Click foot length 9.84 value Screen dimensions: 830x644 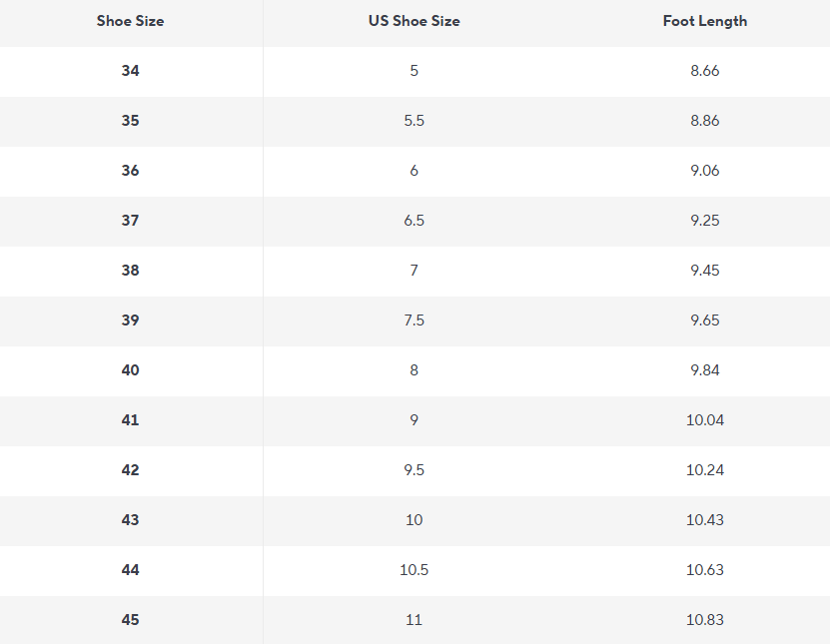pyautogui.click(x=704, y=370)
